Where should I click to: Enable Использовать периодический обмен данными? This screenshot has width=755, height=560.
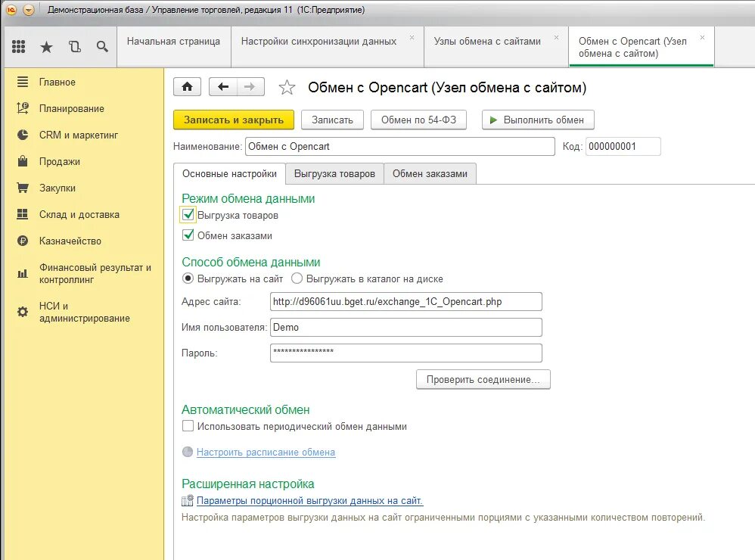click(x=188, y=425)
